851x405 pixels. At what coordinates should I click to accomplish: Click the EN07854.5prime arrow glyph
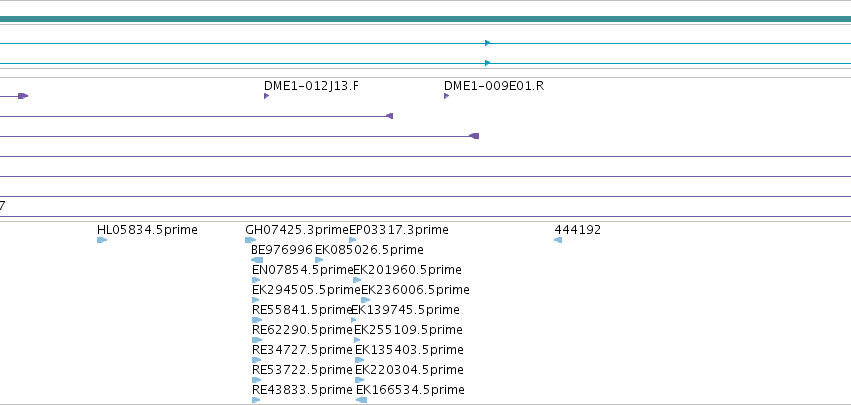coord(256,280)
